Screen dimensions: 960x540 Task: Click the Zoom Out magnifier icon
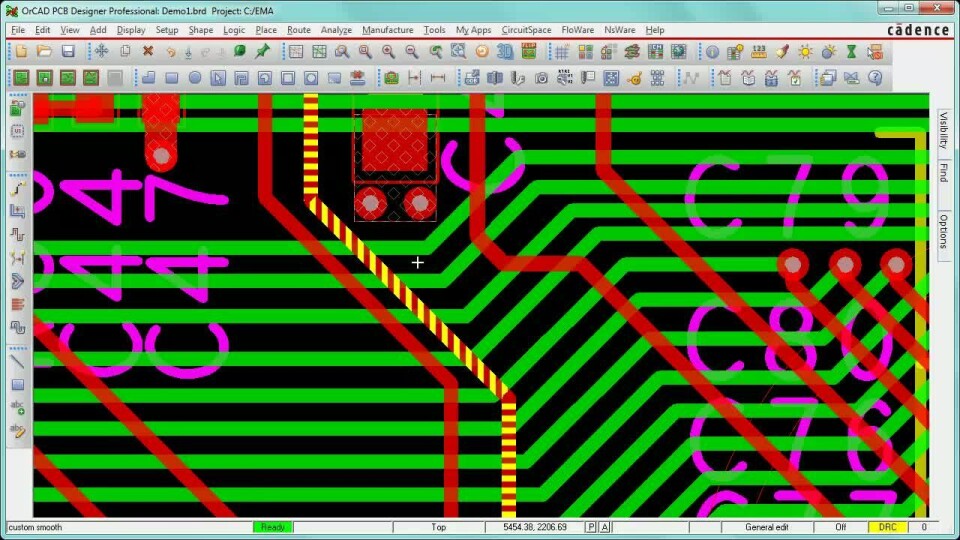point(411,52)
